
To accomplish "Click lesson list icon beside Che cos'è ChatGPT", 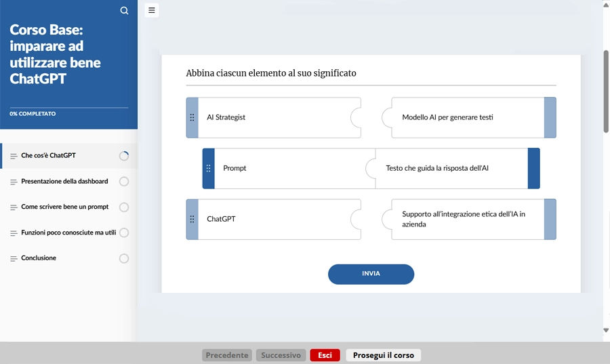I will (x=14, y=156).
